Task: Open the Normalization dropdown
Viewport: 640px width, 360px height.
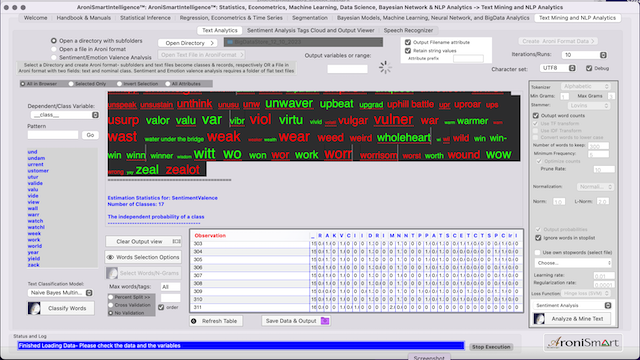Action: [x=595, y=187]
